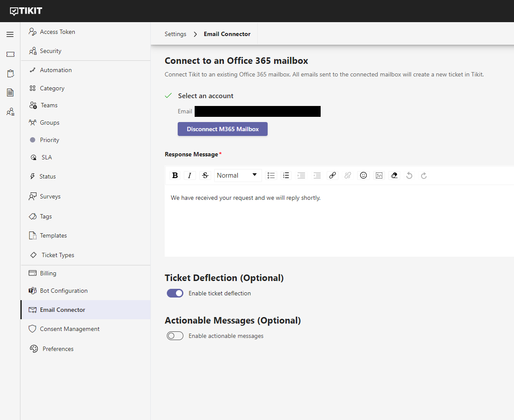This screenshot has height=420, width=514.
Task: Toggle strikethrough formatting
Action: coord(205,175)
